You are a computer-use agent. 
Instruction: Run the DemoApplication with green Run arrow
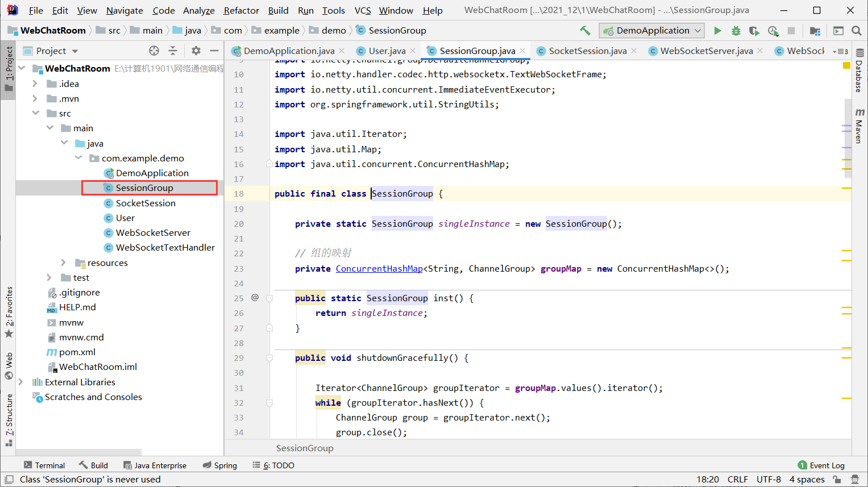pos(717,31)
